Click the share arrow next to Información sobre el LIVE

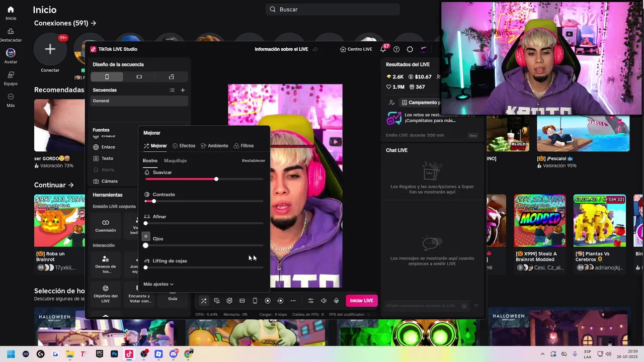pos(315,49)
